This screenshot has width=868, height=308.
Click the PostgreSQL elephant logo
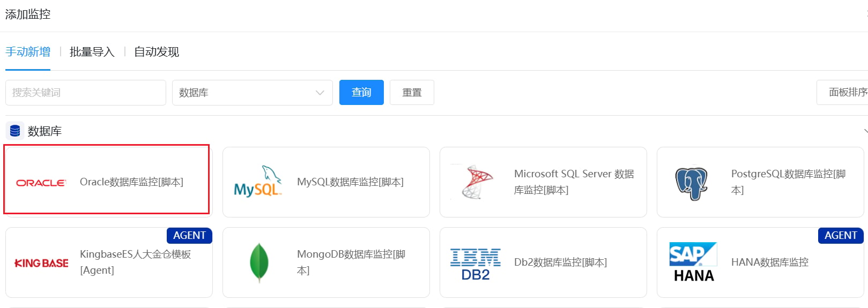(x=692, y=183)
